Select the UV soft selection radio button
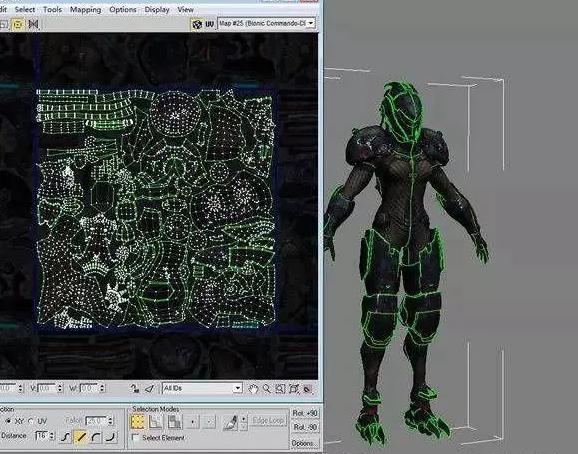 (31, 421)
